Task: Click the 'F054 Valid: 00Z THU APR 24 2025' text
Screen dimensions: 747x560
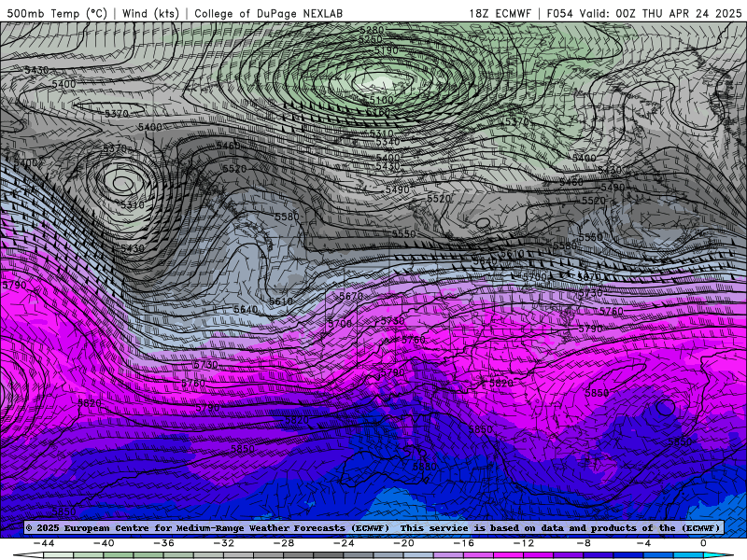Action: [644, 13]
